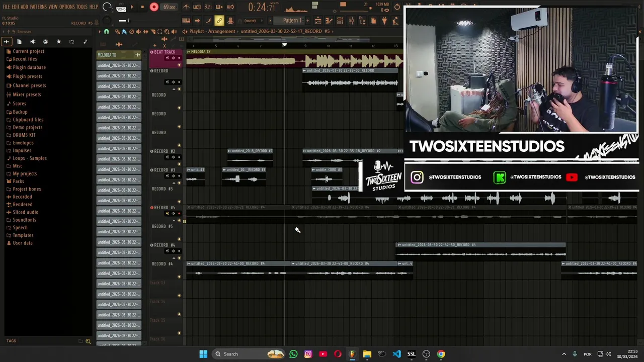The width and height of the screenshot is (644, 362).
Task: Click the Play button in the transport
Action: [132, 7]
